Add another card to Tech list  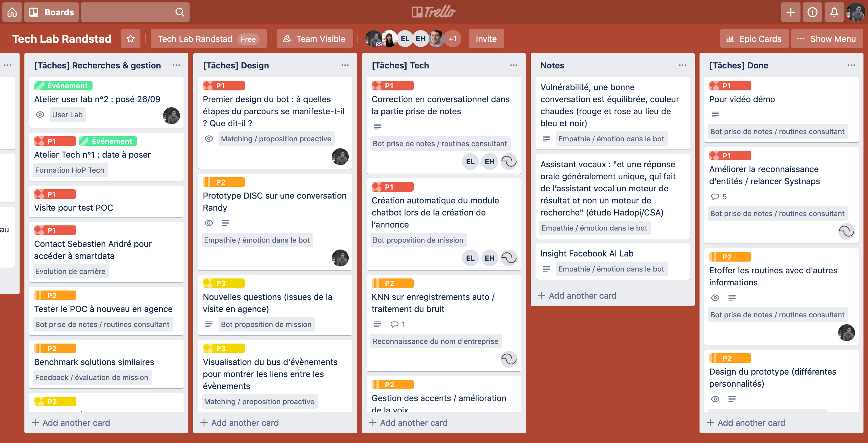[409, 423]
